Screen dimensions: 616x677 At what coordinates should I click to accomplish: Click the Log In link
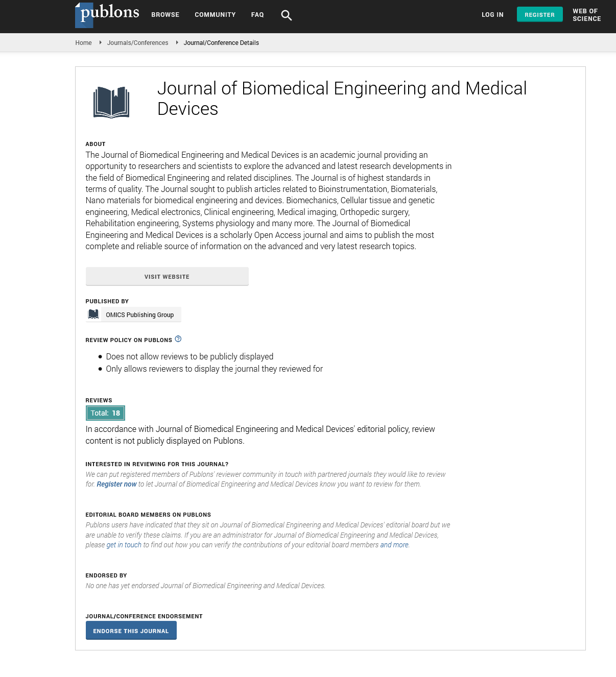click(x=492, y=15)
